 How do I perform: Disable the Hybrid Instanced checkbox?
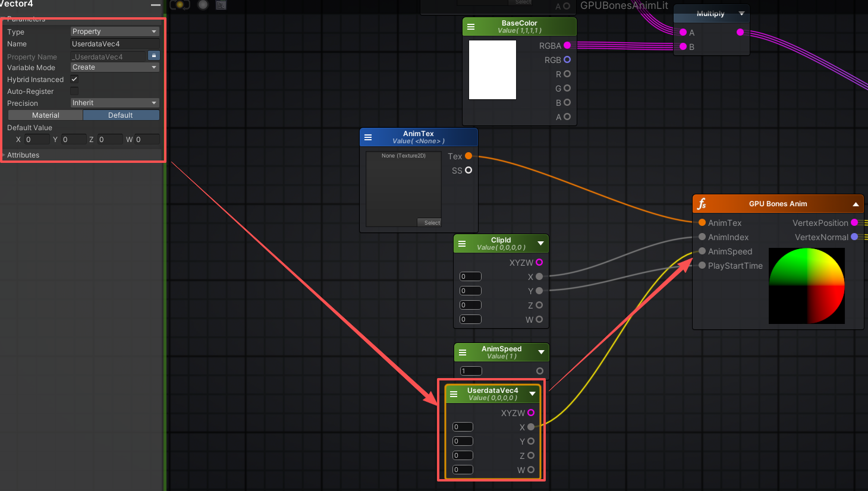[74, 79]
